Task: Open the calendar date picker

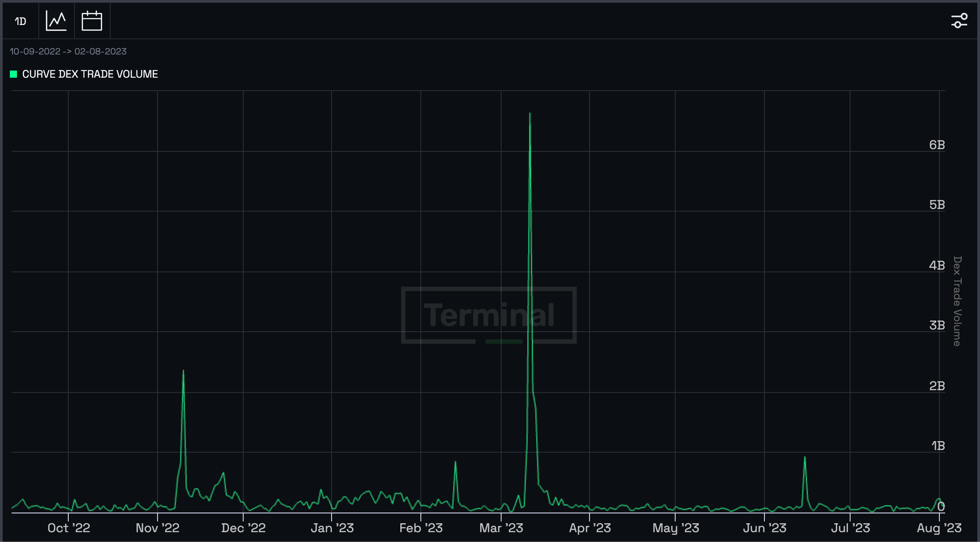Action: [x=92, y=21]
